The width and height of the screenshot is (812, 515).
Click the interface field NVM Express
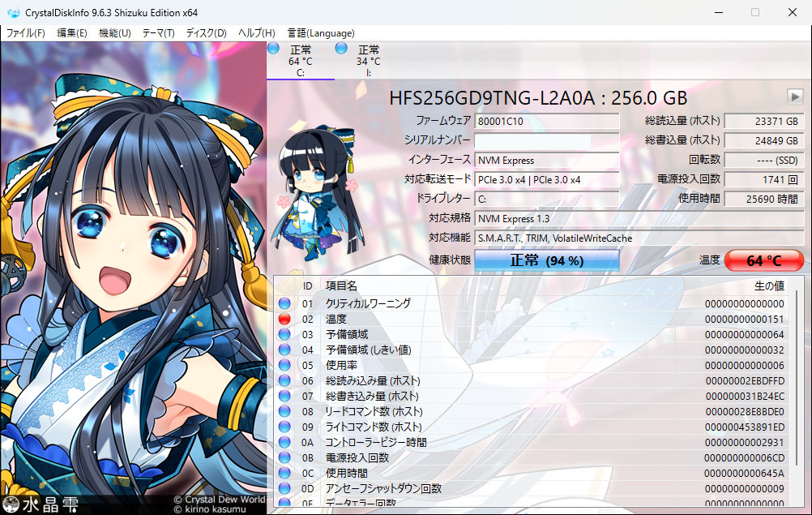547,161
